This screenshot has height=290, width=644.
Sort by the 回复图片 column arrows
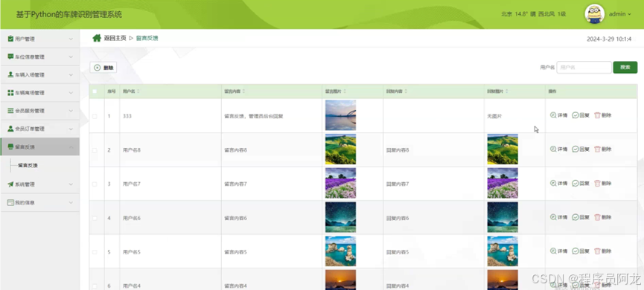point(507,91)
